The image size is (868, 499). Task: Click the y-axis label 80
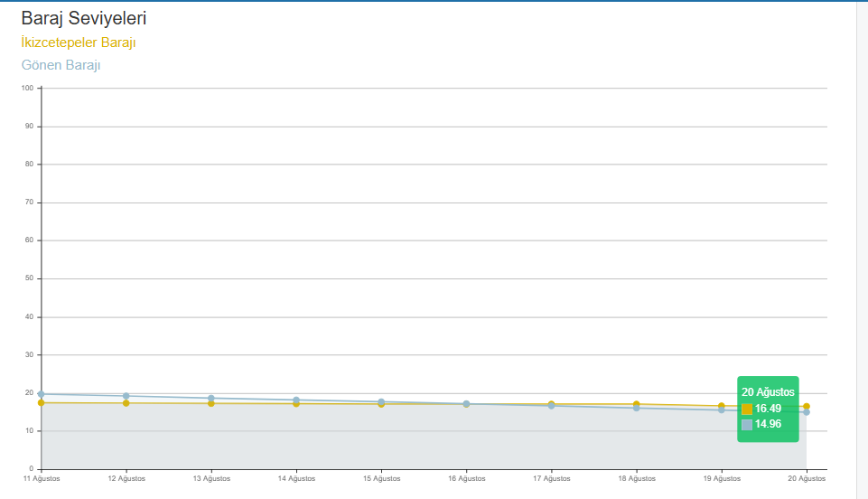click(29, 164)
